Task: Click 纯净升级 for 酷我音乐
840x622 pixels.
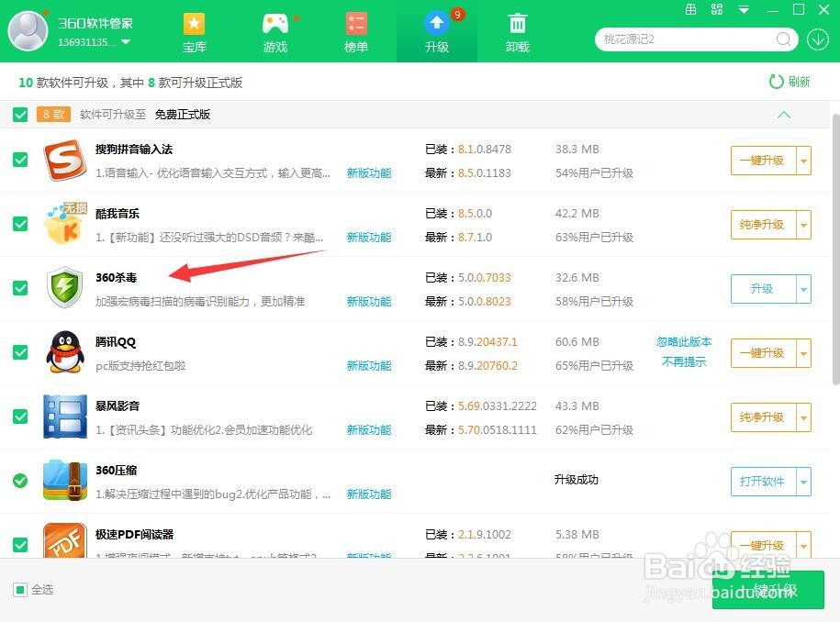Action: [763, 224]
